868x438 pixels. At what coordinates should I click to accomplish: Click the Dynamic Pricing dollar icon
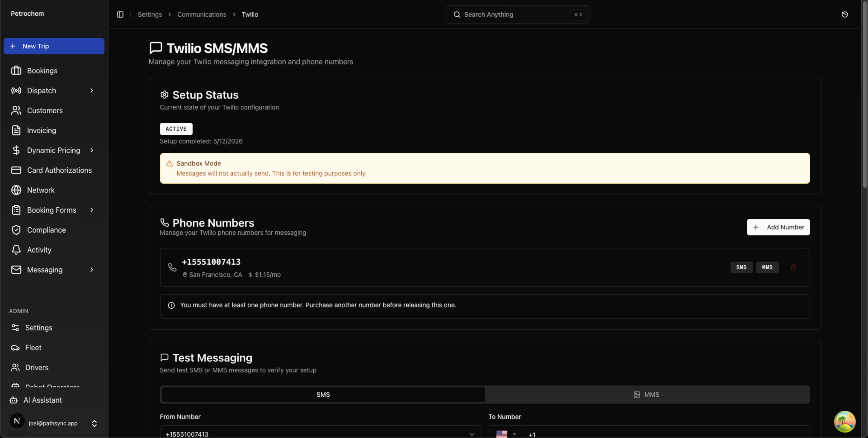[16, 150]
